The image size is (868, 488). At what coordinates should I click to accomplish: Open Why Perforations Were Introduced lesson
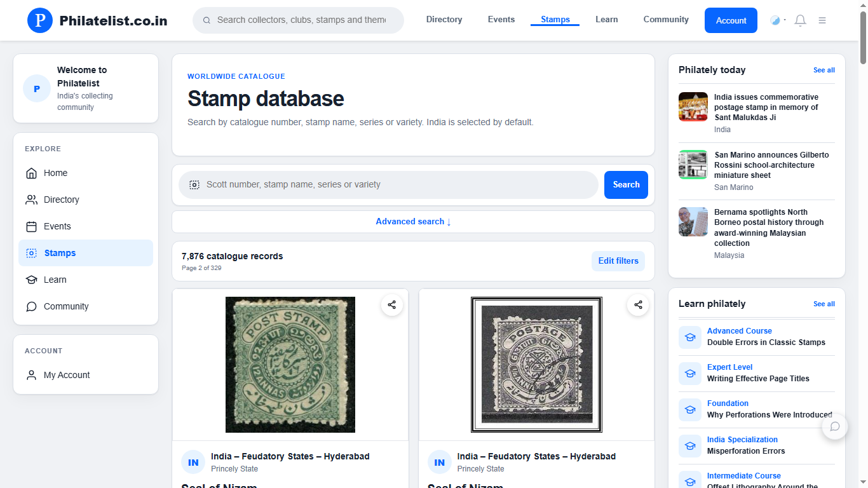pos(770,415)
